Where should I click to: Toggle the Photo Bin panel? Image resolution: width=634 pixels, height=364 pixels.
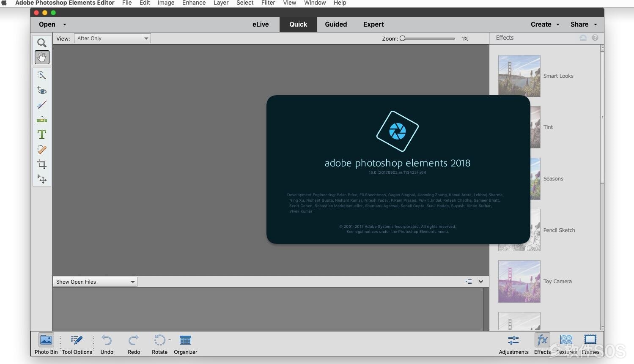coord(46,344)
